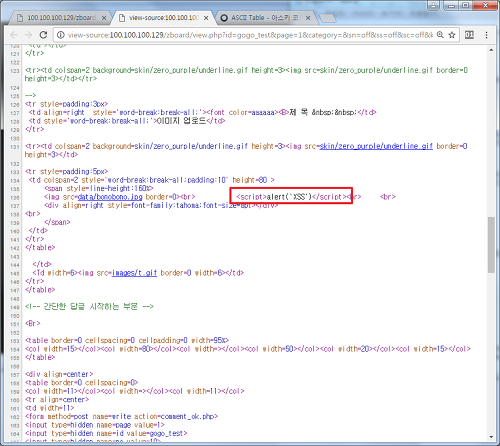Minimize the Chrome window
Screen dimensions: 500x446
pyautogui.click(x=451, y=5)
